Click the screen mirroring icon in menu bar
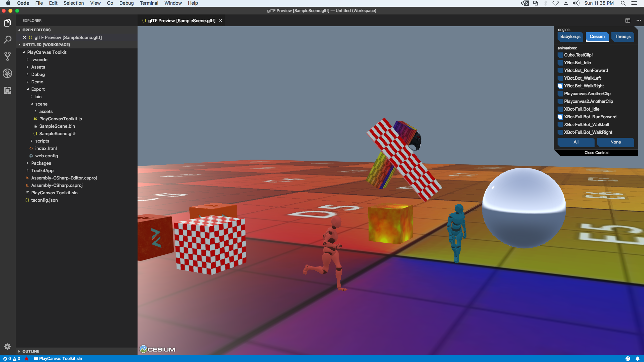 pyautogui.click(x=536, y=3)
